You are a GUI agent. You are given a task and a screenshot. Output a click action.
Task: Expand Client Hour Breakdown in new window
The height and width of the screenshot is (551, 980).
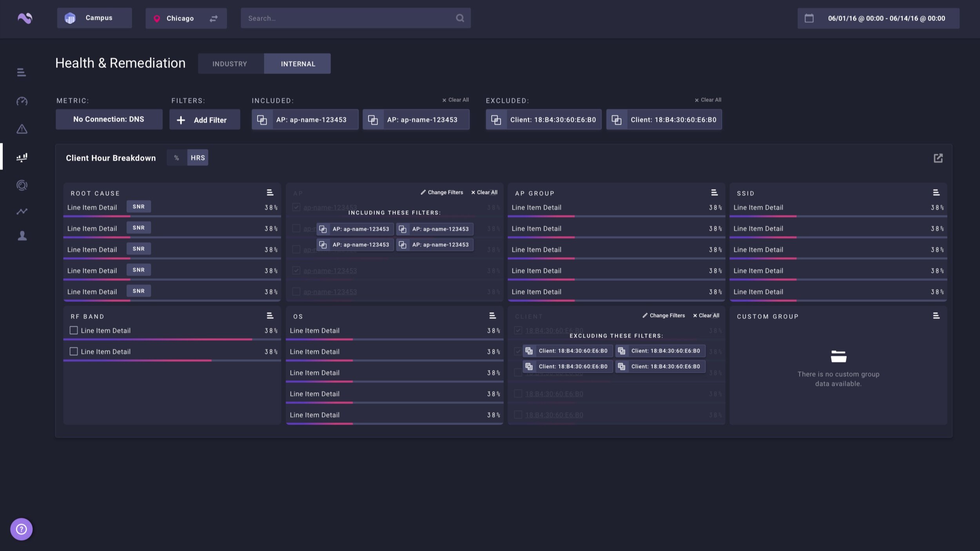[x=938, y=158]
